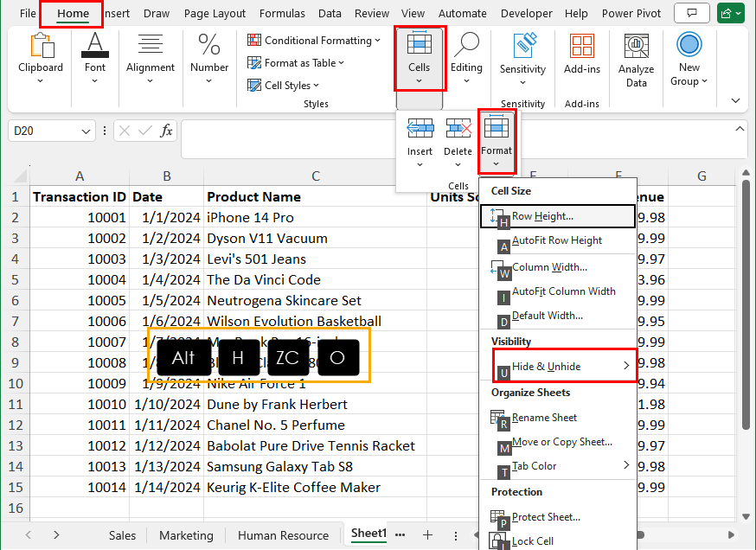Open Add-ins
This screenshot has height=550, width=756.
[582, 54]
